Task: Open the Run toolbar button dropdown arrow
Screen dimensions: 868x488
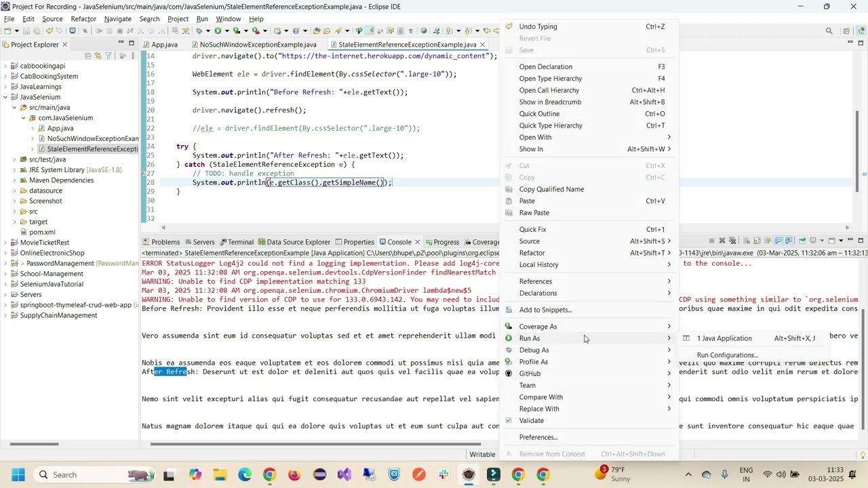Action: pos(227,30)
